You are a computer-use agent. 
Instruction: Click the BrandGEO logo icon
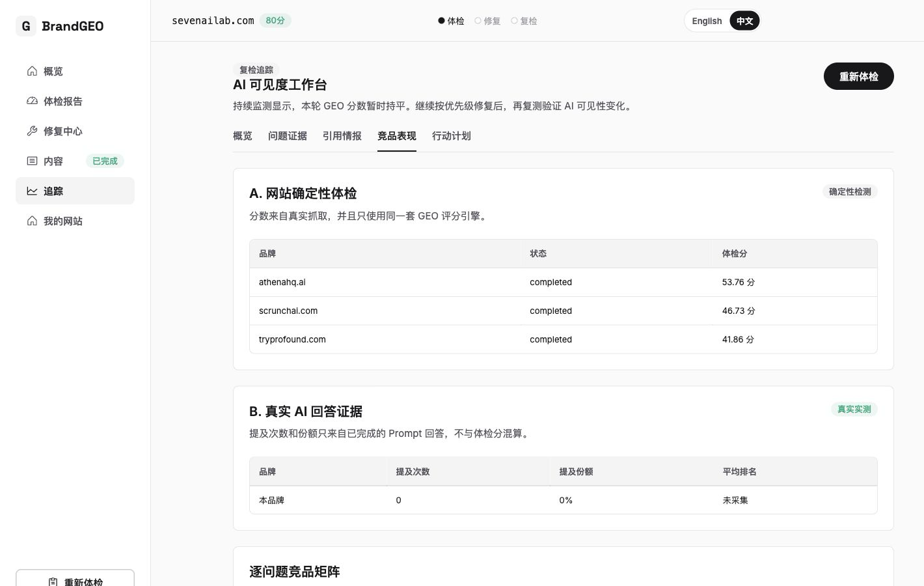(x=26, y=26)
